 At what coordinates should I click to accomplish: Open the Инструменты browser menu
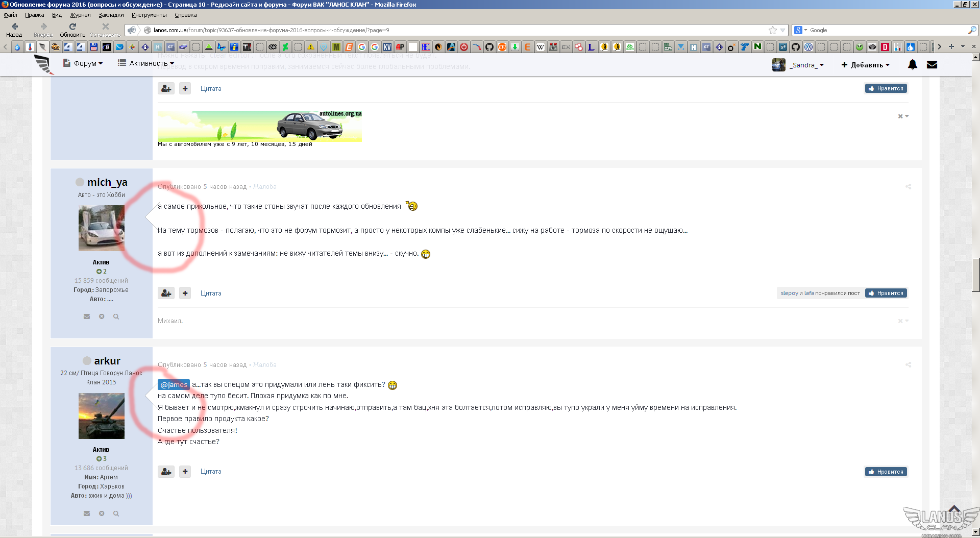tap(149, 15)
